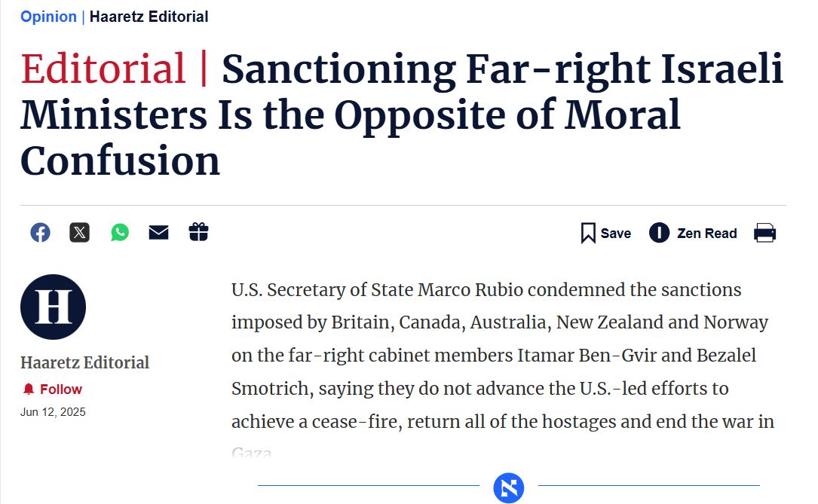This screenshot has width=818, height=504.
Task: Gift this article using the gift icon
Action: point(198,232)
